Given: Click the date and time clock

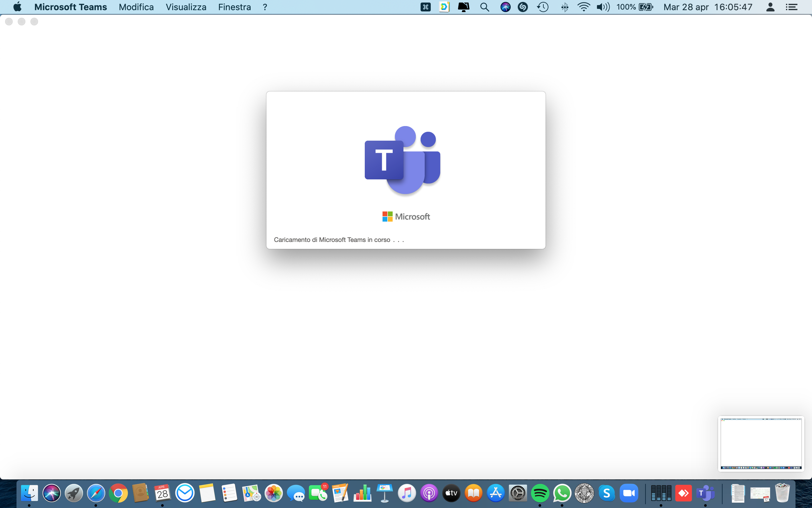Looking at the screenshot, I should [708, 7].
